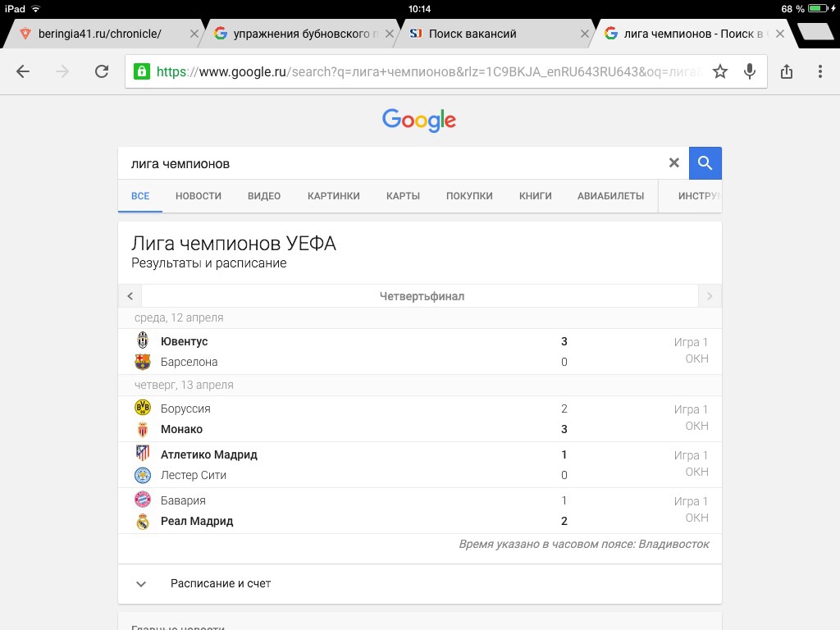Image resolution: width=840 pixels, height=630 pixels.
Task: Clear the search query with the X
Action: point(674,163)
